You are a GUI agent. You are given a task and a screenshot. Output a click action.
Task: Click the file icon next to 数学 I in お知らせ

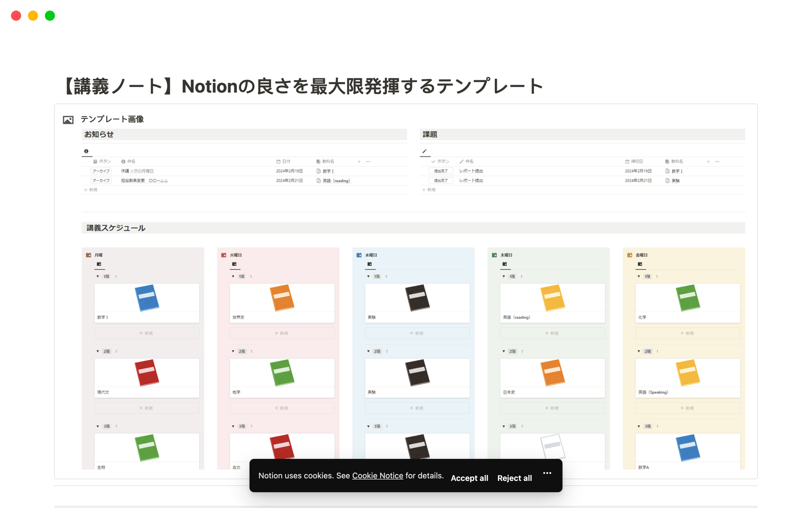coord(318,171)
